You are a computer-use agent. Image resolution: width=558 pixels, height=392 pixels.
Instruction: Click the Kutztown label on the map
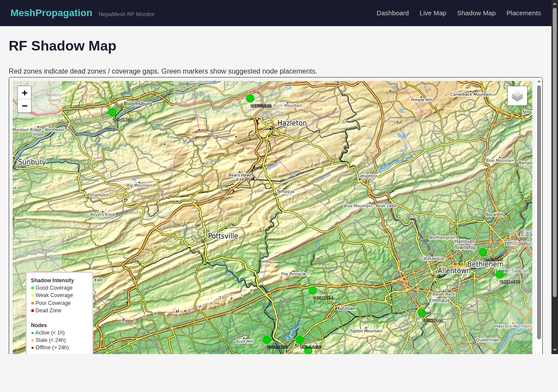tap(347, 308)
